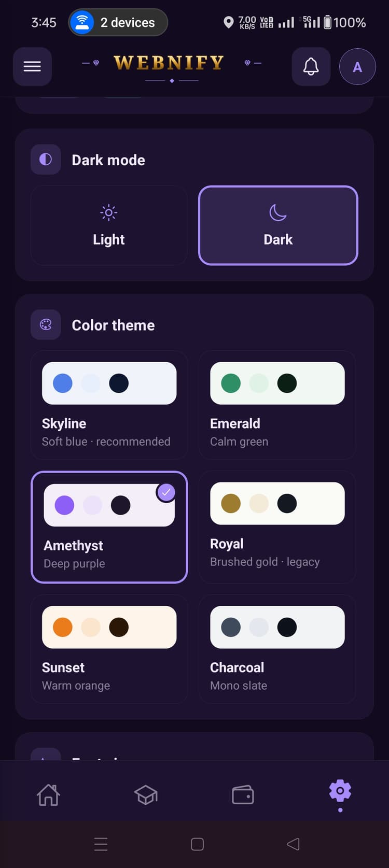The width and height of the screenshot is (389, 868).
Task: Tap the settings gear in bottom navigation
Action: coord(340,790)
